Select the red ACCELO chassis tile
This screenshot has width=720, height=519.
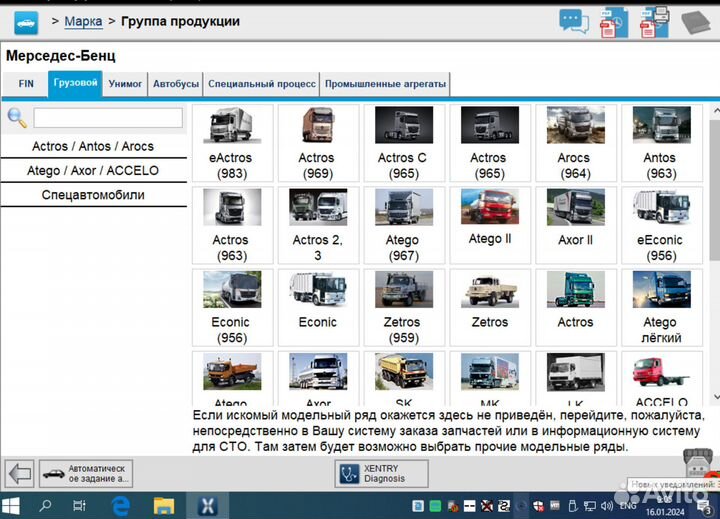click(662, 379)
